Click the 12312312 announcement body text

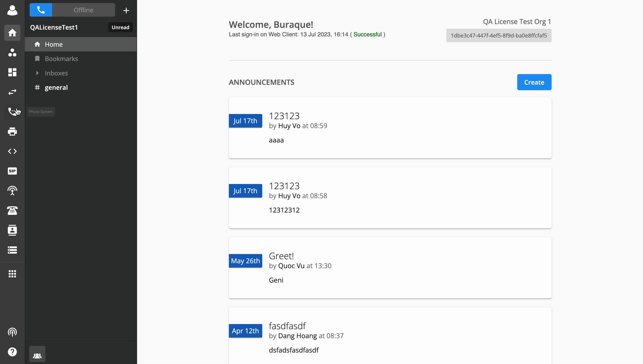tap(284, 210)
